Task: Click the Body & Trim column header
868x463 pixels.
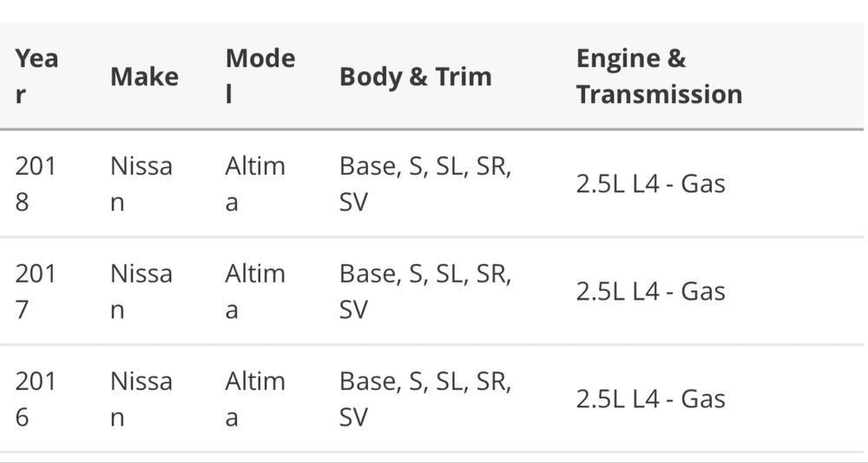Action: pyautogui.click(x=416, y=76)
